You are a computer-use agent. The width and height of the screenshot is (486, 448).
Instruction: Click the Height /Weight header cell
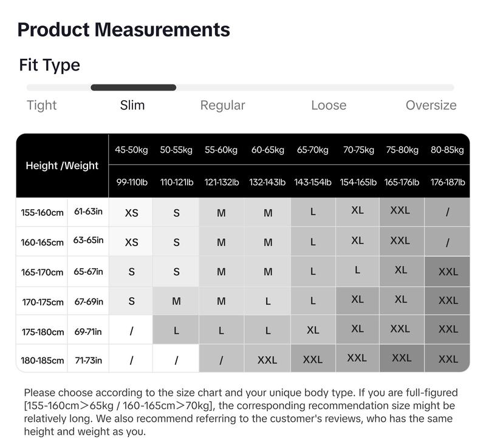pyautogui.click(x=62, y=165)
